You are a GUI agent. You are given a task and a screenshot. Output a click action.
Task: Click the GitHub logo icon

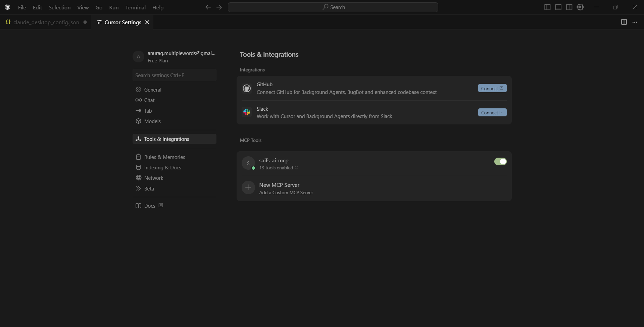click(x=247, y=88)
